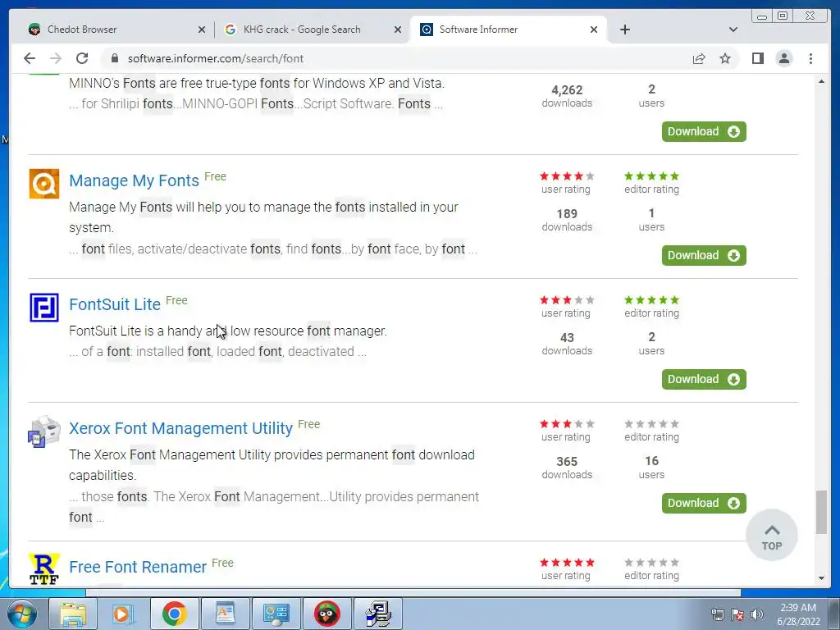The image size is (840, 630).
Task: Open the taskbar clock showing 2:39 AM
Action: pyautogui.click(x=798, y=614)
